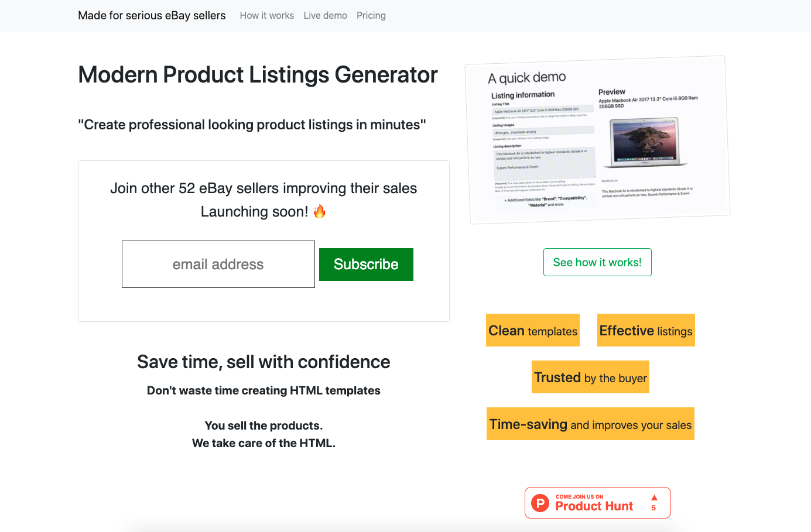The height and width of the screenshot is (532, 811).
Task: Open the "Pricing" navigation link
Action: tap(371, 15)
